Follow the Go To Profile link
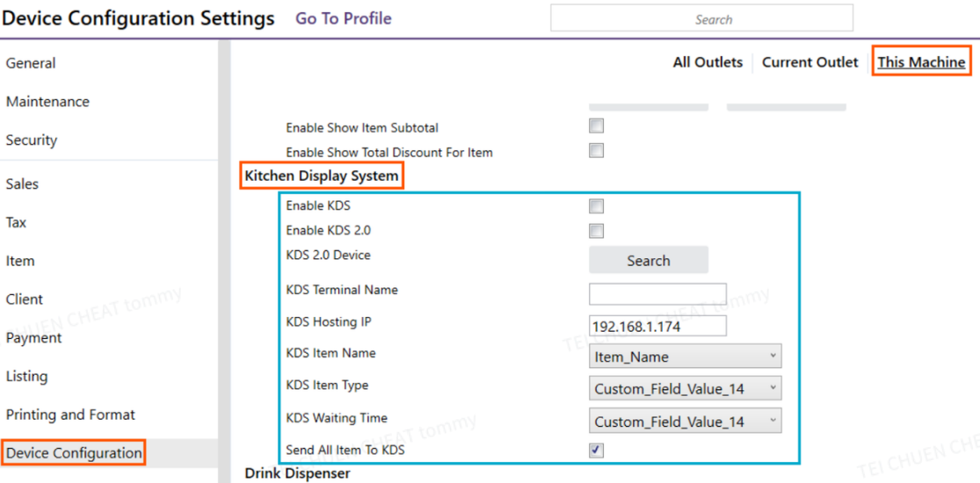This screenshot has height=483, width=980. [344, 18]
